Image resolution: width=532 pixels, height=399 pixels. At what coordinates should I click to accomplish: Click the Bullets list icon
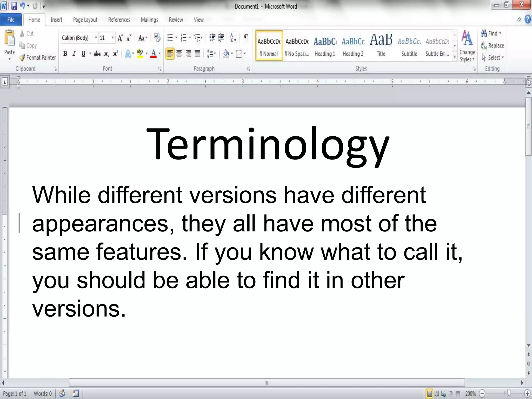point(170,38)
